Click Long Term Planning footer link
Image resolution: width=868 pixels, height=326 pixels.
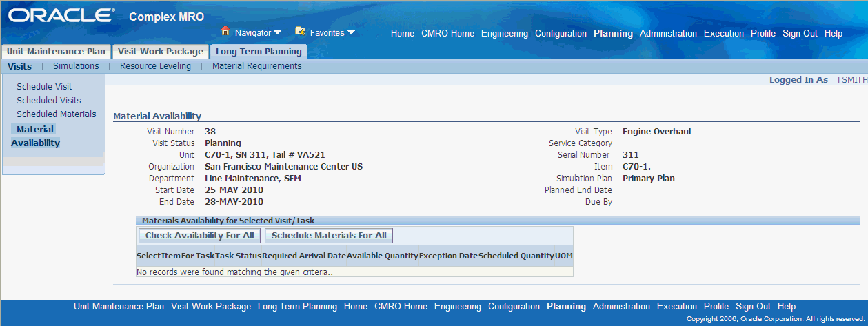[x=297, y=307]
